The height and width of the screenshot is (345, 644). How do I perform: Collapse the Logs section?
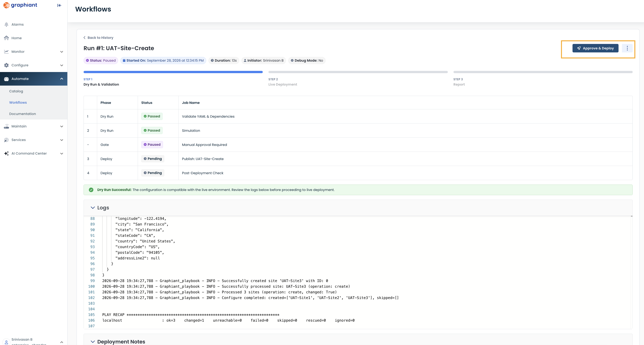pyautogui.click(x=92, y=208)
